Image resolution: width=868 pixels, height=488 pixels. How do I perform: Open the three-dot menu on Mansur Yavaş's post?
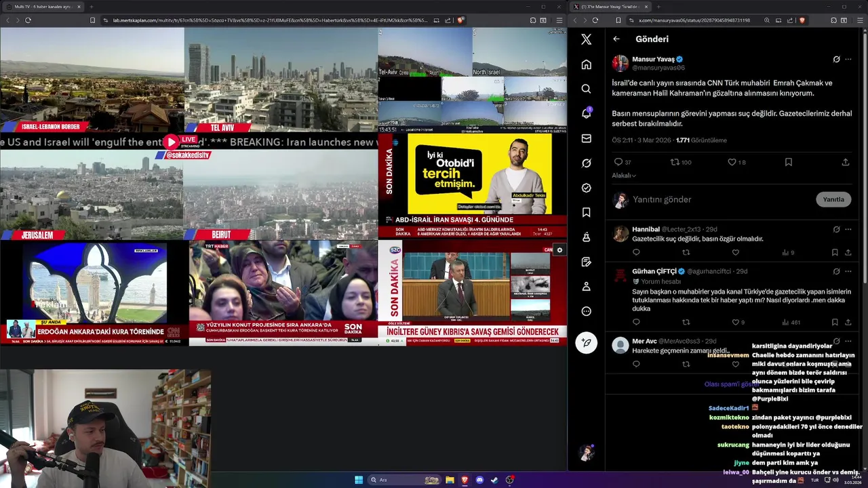[848, 60]
